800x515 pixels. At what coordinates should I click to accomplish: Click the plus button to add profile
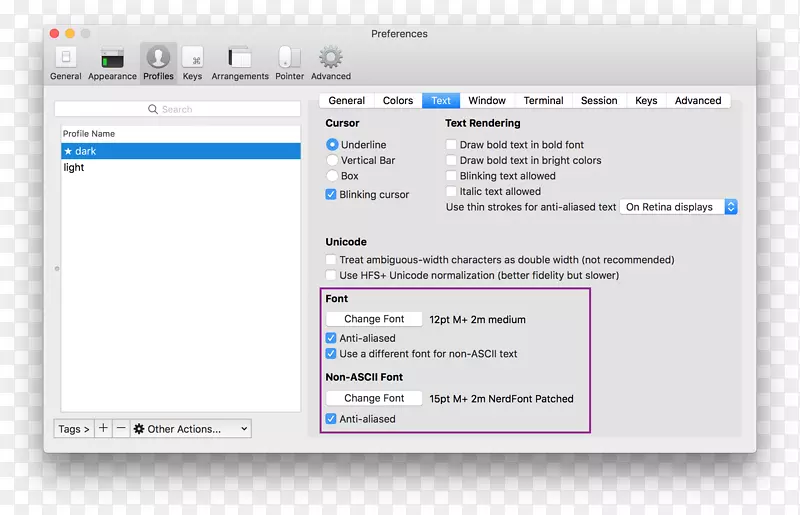click(103, 429)
